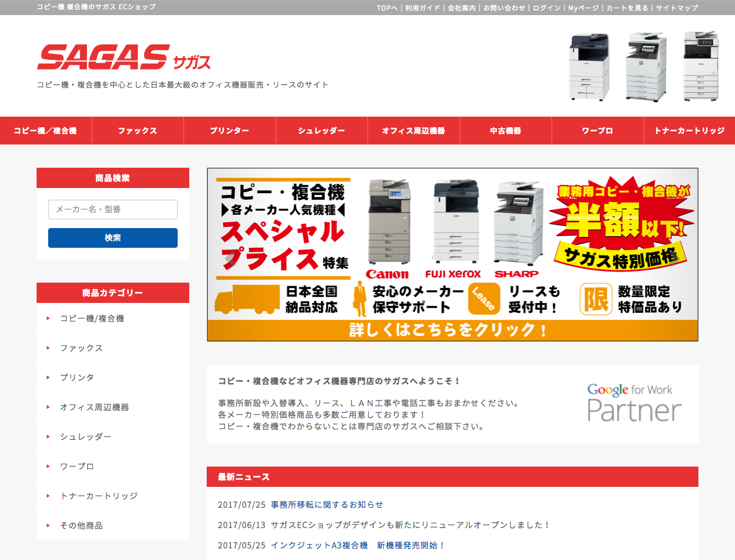Open プリンター navigation item
Screen dimensions: 735x560
tap(230, 131)
